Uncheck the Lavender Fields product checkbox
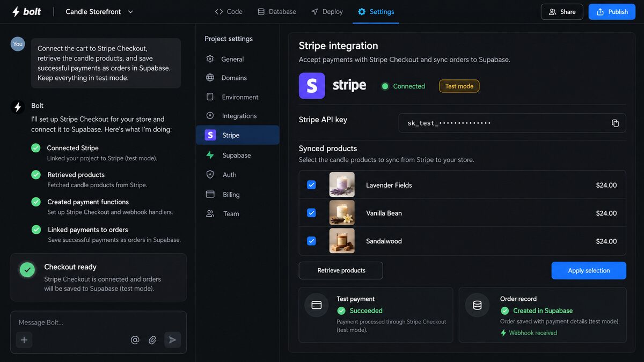The width and height of the screenshot is (644, 362). click(x=311, y=185)
